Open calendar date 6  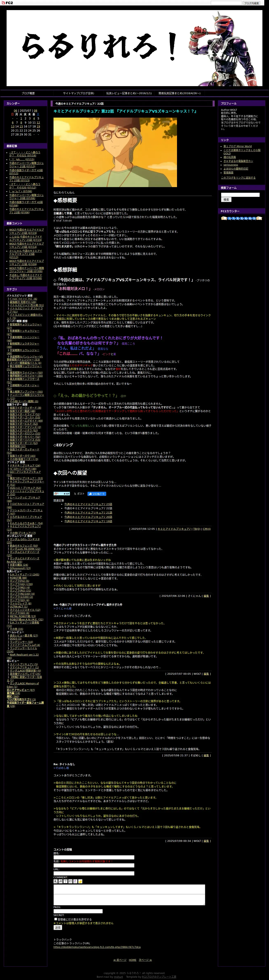click(x=13, y=123)
